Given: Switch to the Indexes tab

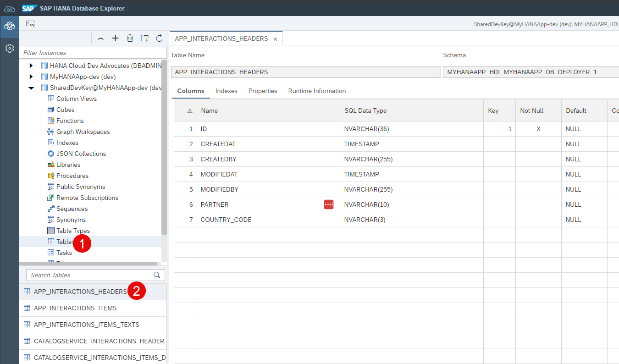Looking at the screenshot, I should pyautogui.click(x=227, y=91).
